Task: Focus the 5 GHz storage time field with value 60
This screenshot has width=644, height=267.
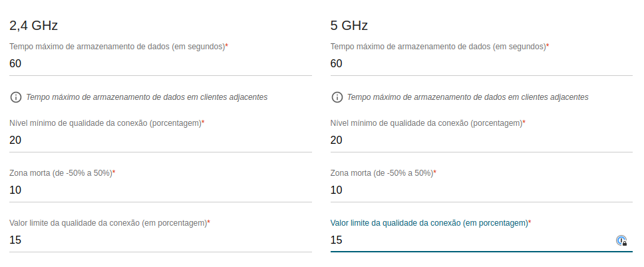Action: [482, 64]
